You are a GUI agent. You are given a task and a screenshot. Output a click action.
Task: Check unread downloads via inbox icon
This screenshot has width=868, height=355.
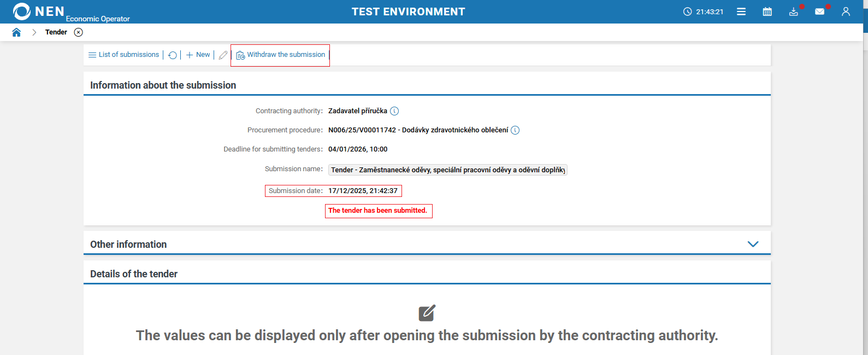click(793, 11)
